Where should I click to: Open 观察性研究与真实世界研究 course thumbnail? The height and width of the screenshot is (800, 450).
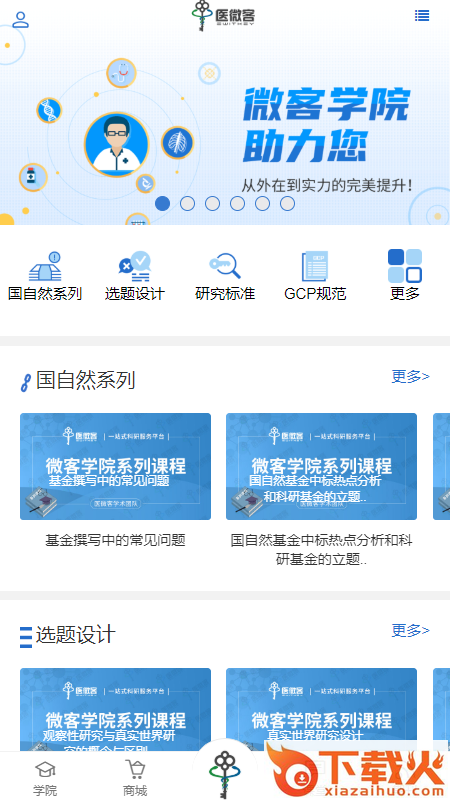pyautogui.click(x=115, y=709)
